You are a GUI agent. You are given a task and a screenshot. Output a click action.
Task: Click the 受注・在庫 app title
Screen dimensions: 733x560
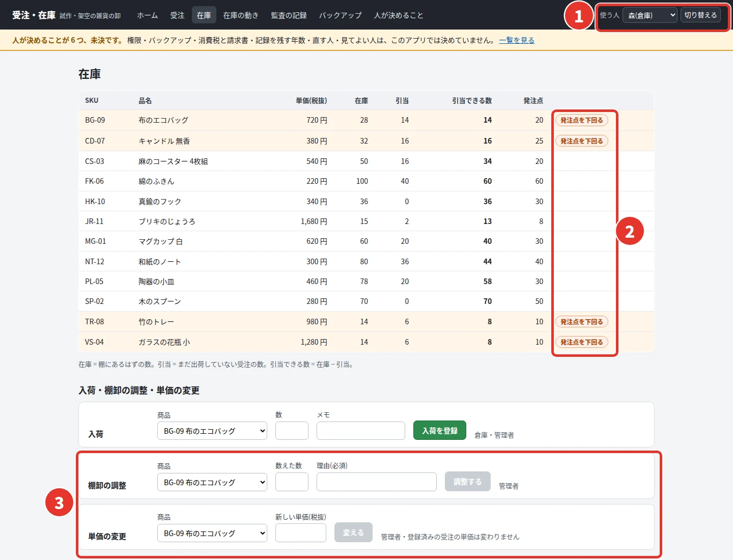pyautogui.click(x=34, y=15)
